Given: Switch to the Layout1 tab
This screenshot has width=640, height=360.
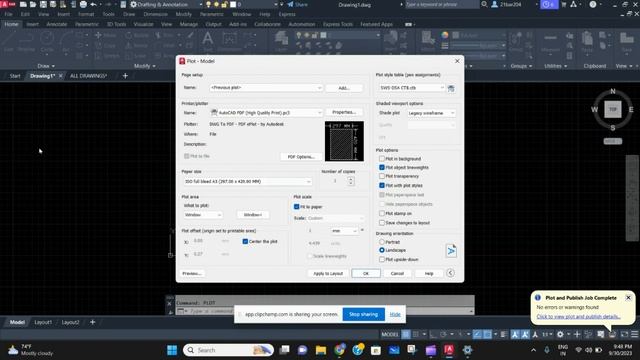Looking at the screenshot, I should (43, 322).
